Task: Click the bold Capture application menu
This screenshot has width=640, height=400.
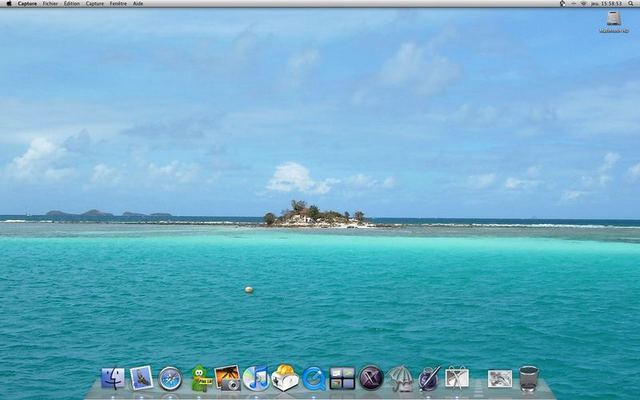Action: click(x=27, y=4)
